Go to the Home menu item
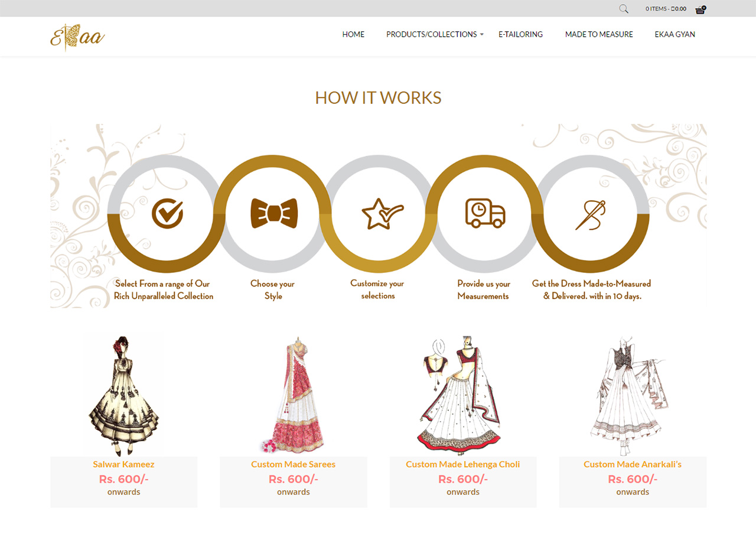Viewport: 756px width, 538px height. pyautogui.click(x=353, y=34)
